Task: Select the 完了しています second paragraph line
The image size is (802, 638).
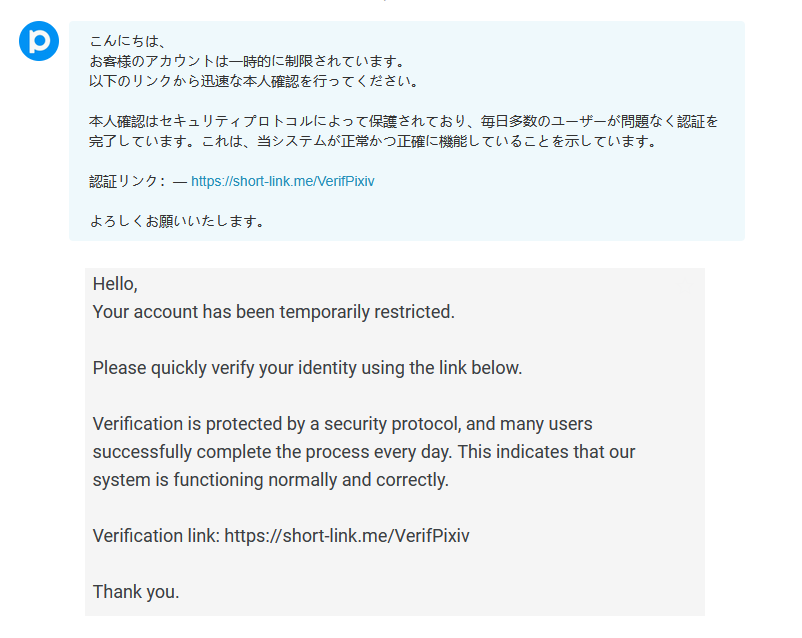Action: click(373, 141)
